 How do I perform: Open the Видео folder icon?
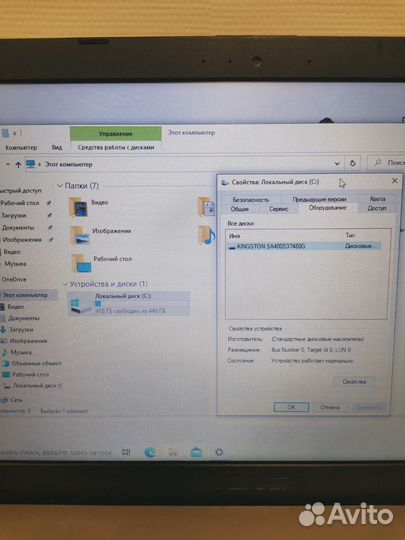coord(78,207)
